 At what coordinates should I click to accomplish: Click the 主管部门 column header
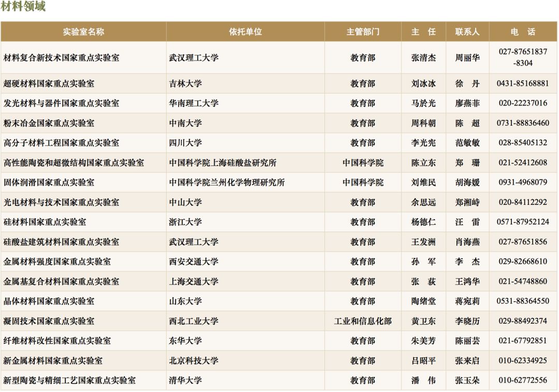pos(363,32)
